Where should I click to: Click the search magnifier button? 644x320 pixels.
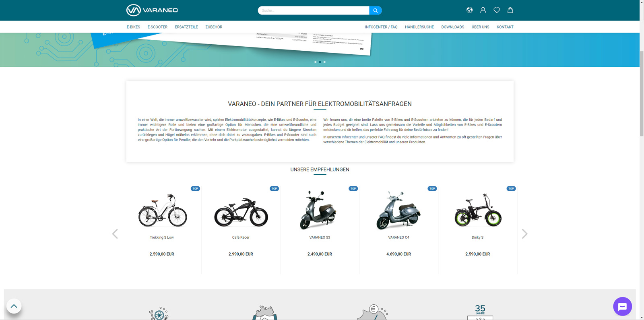click(x=375, y=10)
